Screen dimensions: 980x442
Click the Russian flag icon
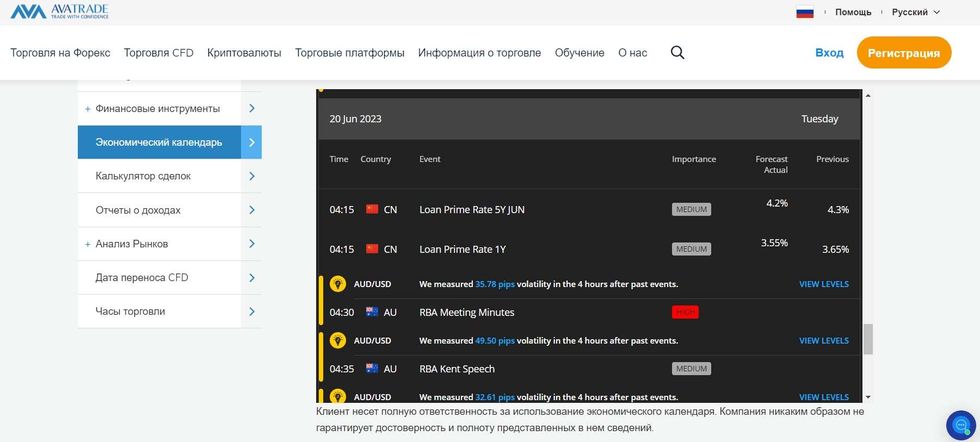805,12
